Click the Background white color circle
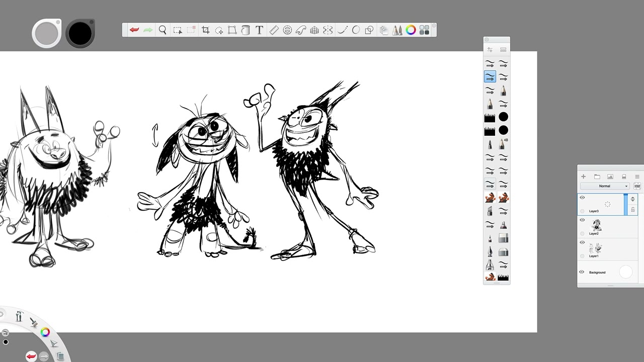644x362 pixels. 625,272
